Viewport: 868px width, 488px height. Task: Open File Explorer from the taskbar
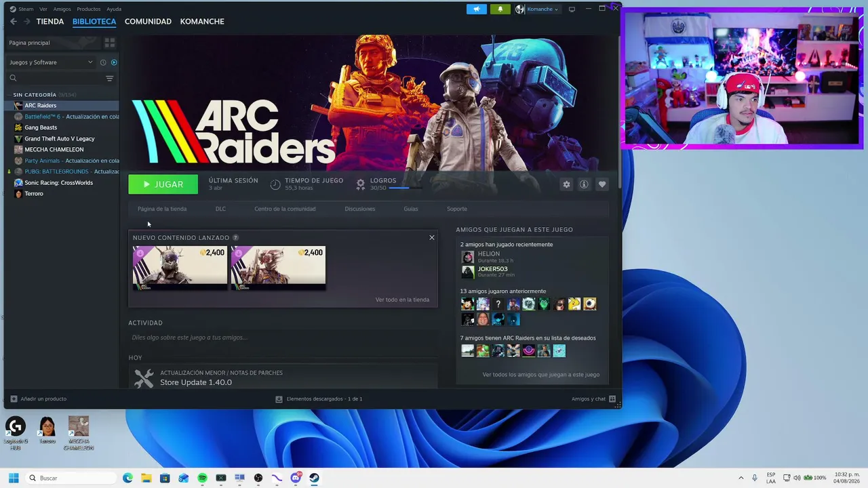[146, 478]
